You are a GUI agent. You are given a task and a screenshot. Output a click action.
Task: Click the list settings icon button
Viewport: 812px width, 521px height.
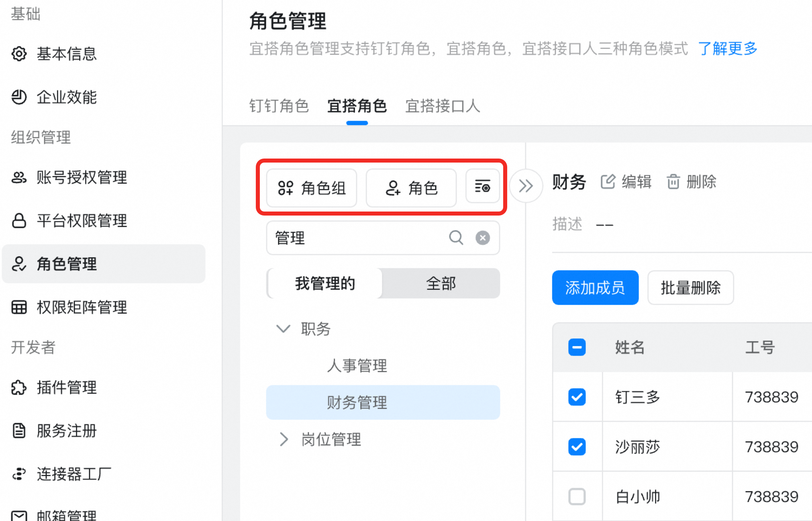[x=482, y=187]
